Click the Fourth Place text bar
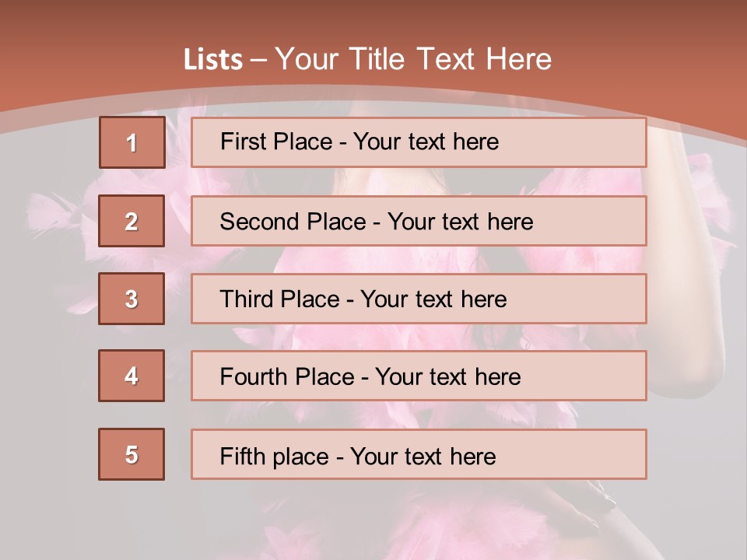The height and width of the screenshot is (560, 747). 419,376
